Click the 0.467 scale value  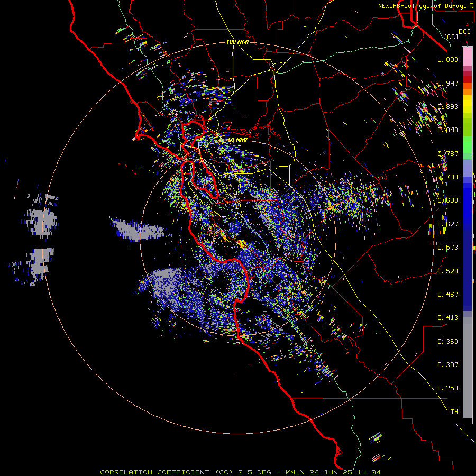pos(448,295)
